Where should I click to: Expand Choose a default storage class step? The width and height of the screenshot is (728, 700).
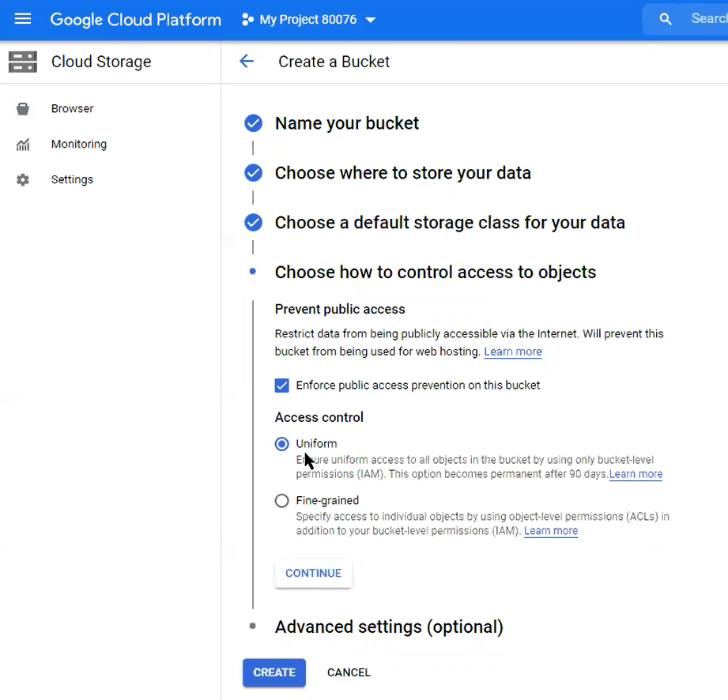pyautogui.click(x=450, y=223)
